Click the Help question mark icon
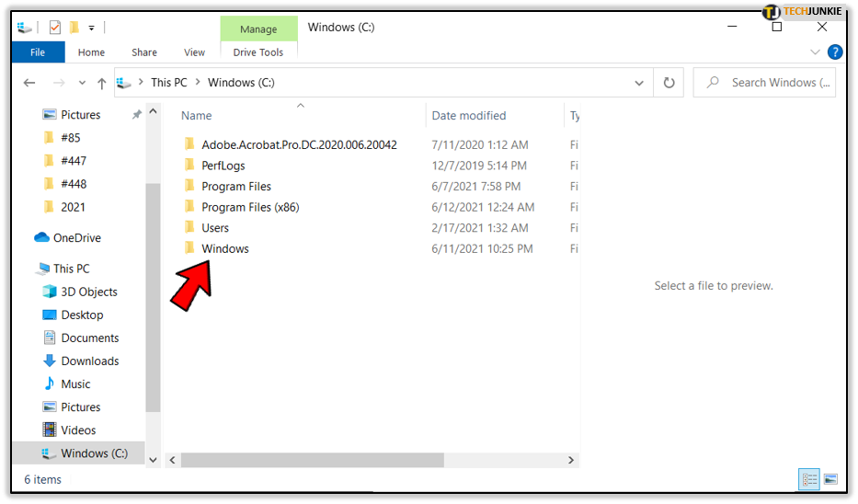This screenshot has height=504, width=858. [x=835, y=52]
